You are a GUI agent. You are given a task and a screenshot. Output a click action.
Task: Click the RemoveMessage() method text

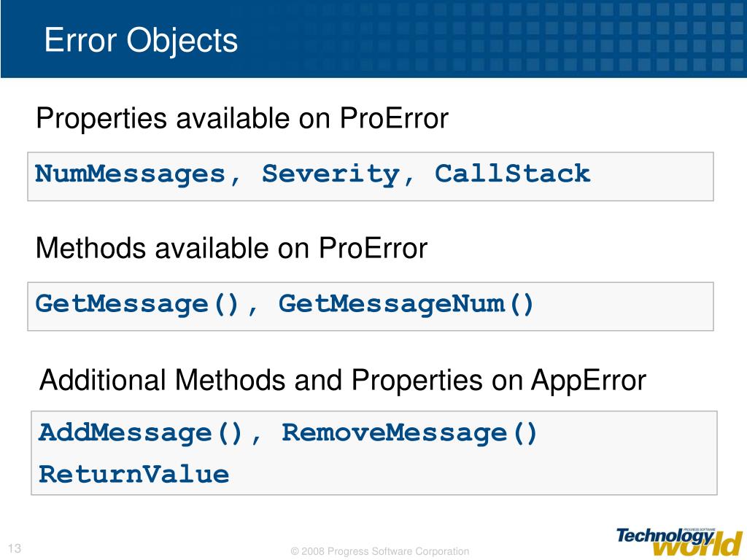coord(409,433)
